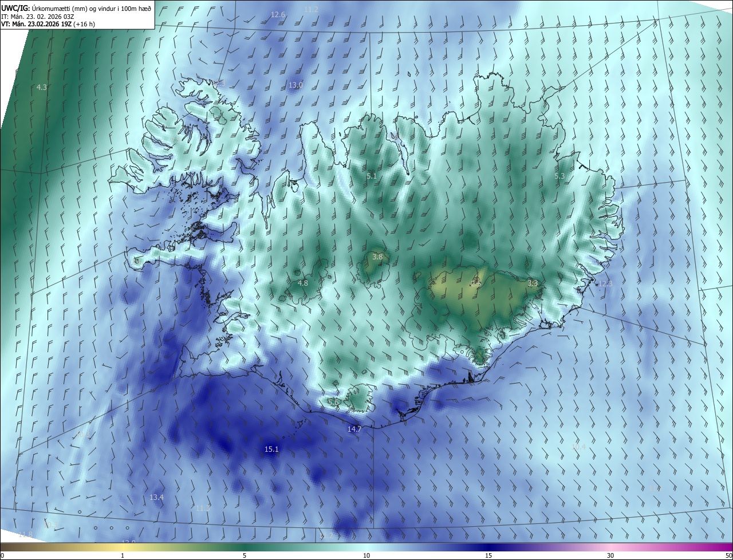Click the 15.1 precipitation value label
The image size is (733, 560).
pyautogui.click(x=271, y=449)
